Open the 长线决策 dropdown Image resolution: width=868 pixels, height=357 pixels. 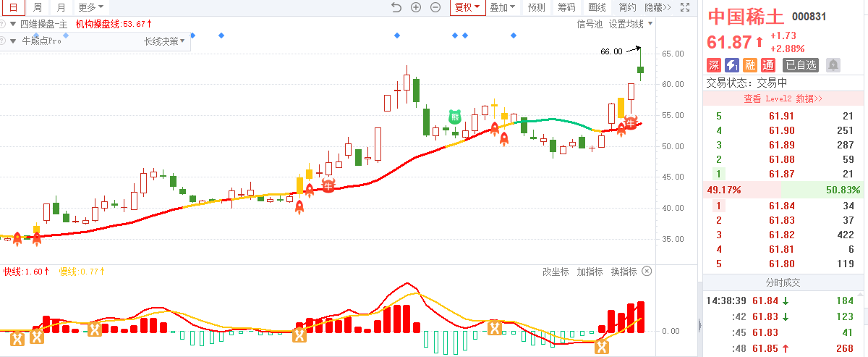point(164,41)
